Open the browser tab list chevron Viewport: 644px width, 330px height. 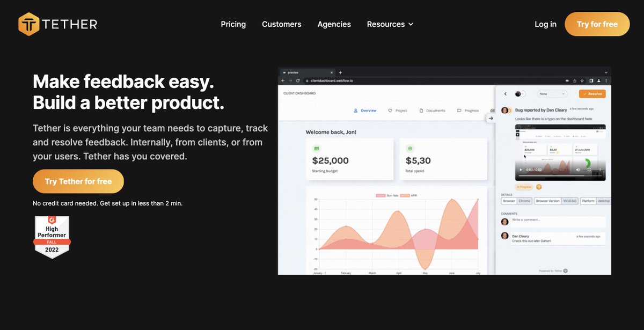pyautogui.click(x=606, y=72)
